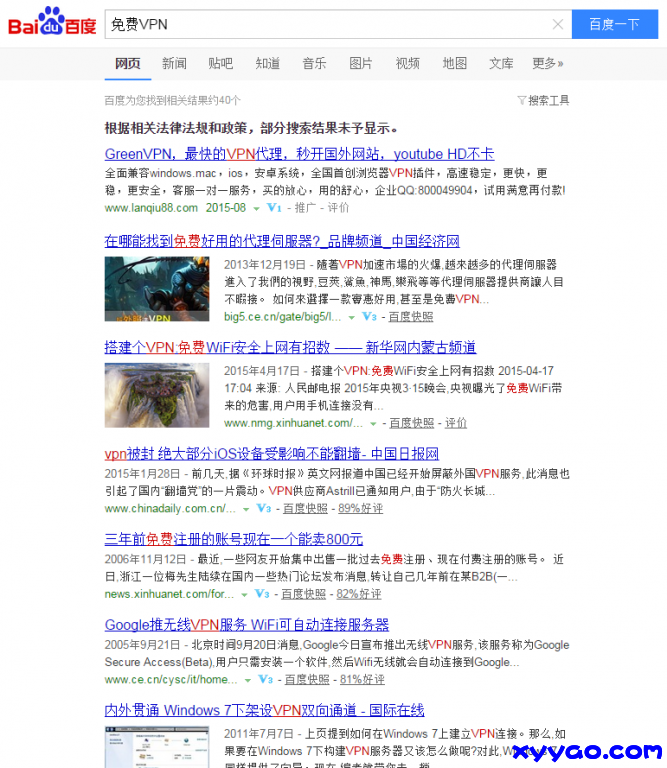This screenshot has width=667, height=768.
Task: Switch to the 新闻 tab
Action: point(174,63)
